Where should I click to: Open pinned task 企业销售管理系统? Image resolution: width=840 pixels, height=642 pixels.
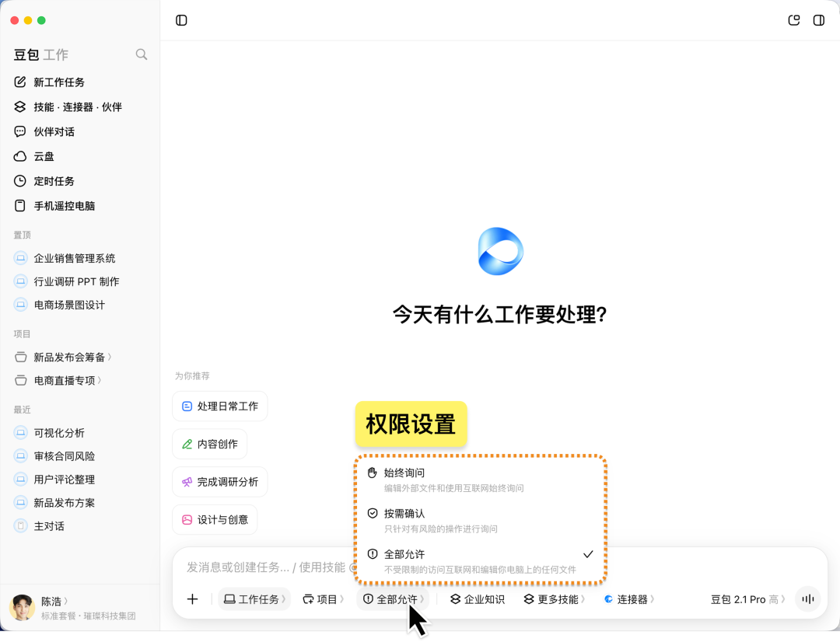pyautogui.click(x=80, y=258)
